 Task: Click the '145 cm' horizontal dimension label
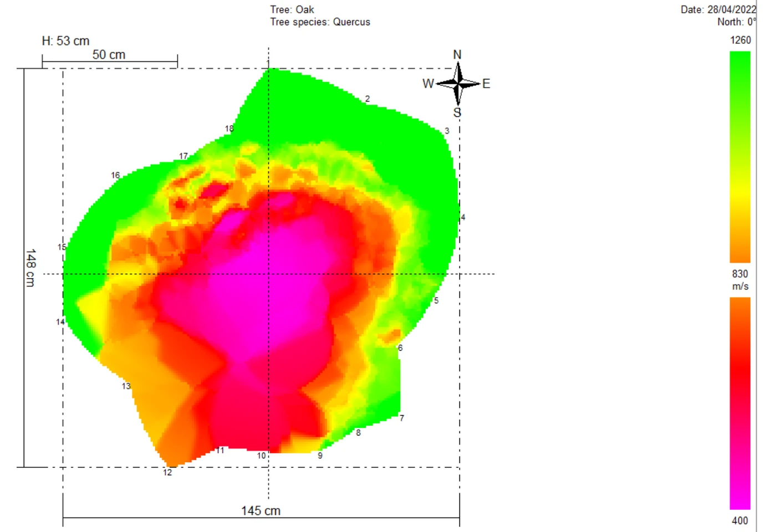(x=261, y=511)
